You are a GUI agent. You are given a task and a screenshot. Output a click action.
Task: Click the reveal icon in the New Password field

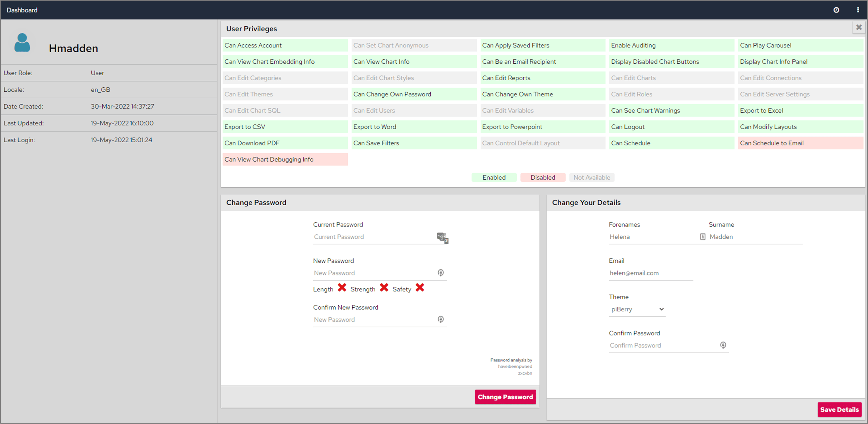click(441, 273)
